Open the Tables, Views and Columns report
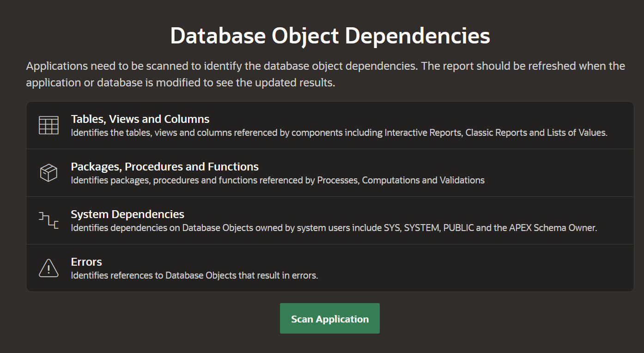This screenshot has height=353, width=644. pos(140,119)
